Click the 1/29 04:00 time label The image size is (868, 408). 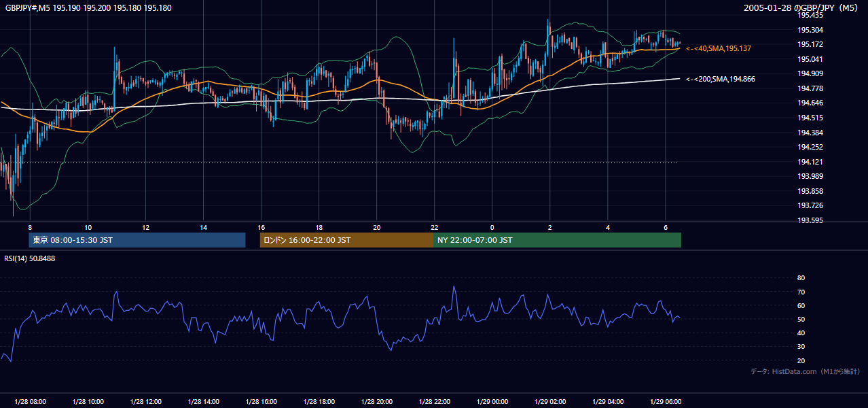[x=608, y=401]
